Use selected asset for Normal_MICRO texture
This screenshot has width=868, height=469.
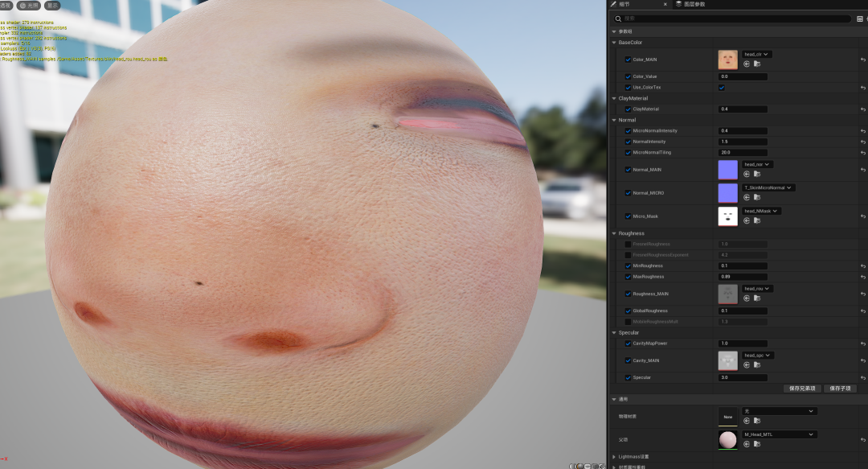tap(746, 197)
